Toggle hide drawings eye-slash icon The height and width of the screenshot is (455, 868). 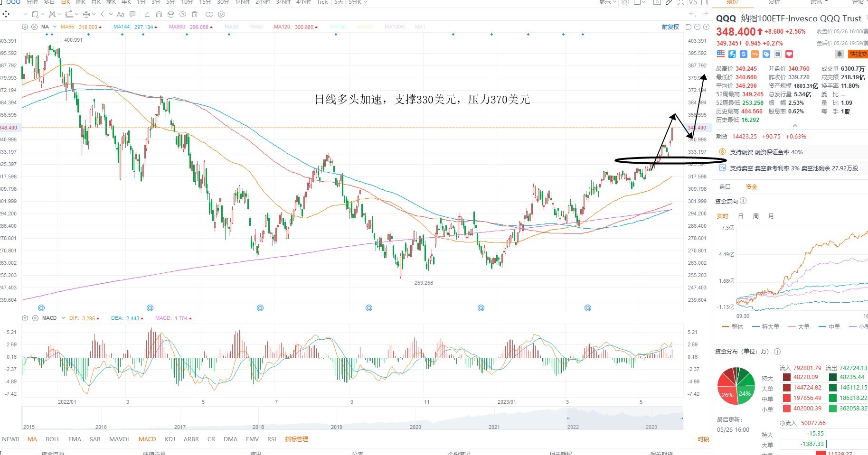coord(182,14)
